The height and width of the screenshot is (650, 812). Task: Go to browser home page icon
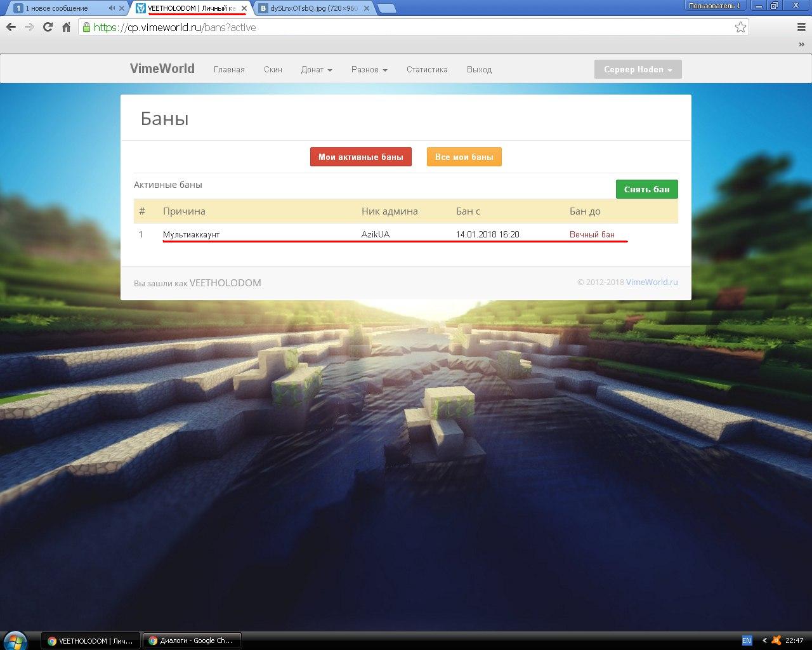[66, 27]
